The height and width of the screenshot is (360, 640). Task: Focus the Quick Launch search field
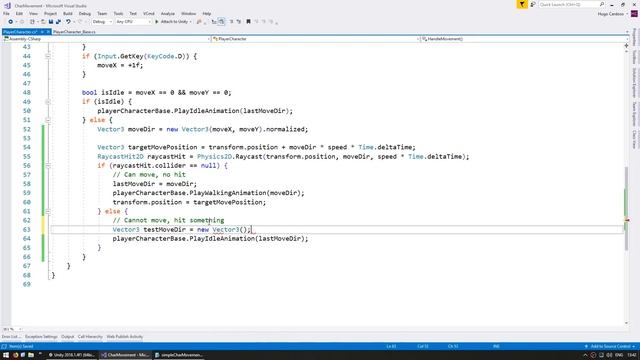571,4
